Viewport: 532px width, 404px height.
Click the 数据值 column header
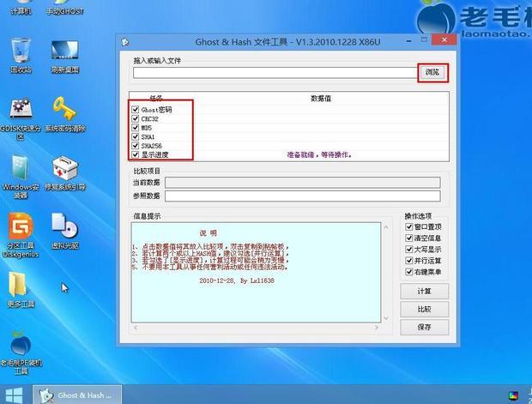point(321,99)
